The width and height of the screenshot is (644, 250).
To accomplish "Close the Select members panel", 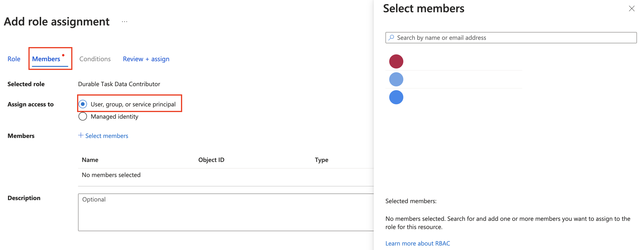I will click(x=632, y=8).
